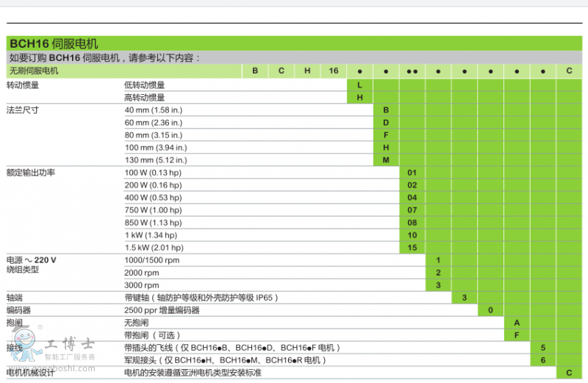Click the 电机机械设计 category label
The image size is (588, 383).
click(x=31, y=373)
